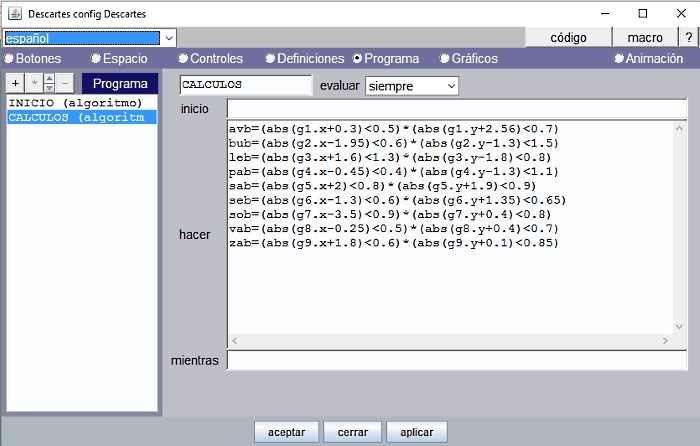700x446 pixels.
Task: Click the line starting with zab=
Action: 393,243
